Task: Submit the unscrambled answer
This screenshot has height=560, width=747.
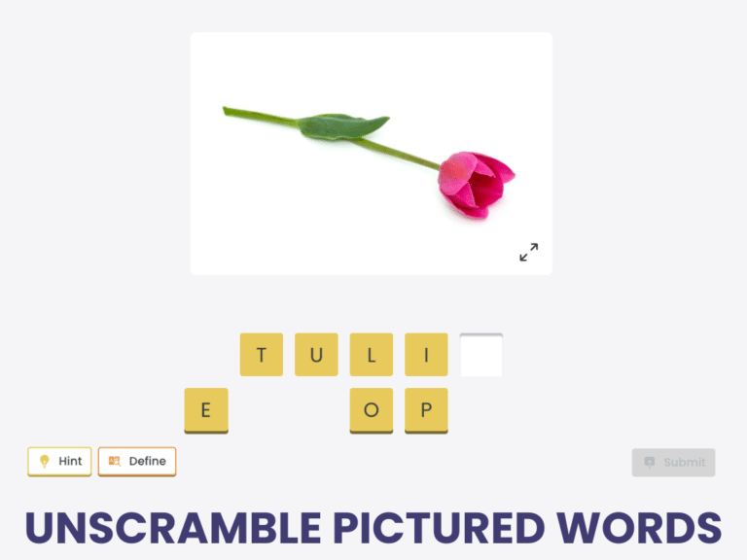Action: pos(673,463)
